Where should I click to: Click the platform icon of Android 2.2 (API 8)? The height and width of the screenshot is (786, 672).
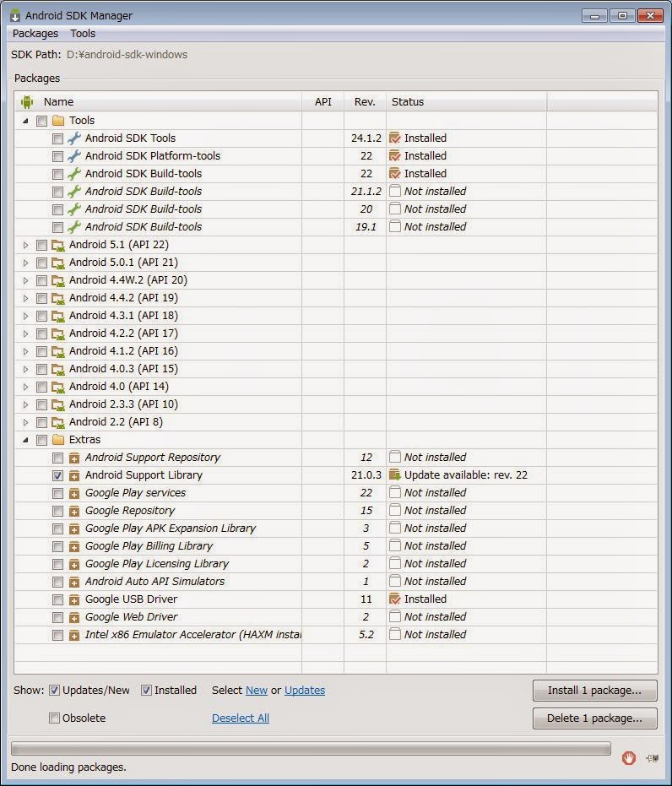(x=58, y=423)
